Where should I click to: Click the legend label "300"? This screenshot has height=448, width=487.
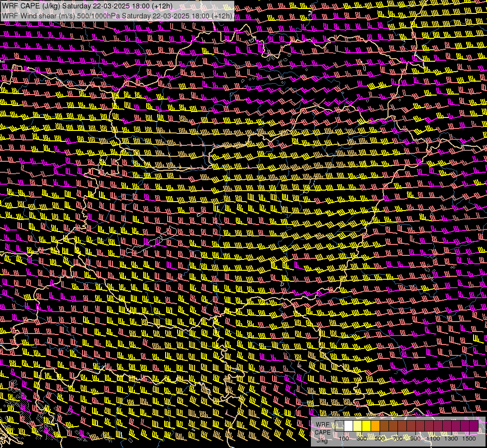362,439
